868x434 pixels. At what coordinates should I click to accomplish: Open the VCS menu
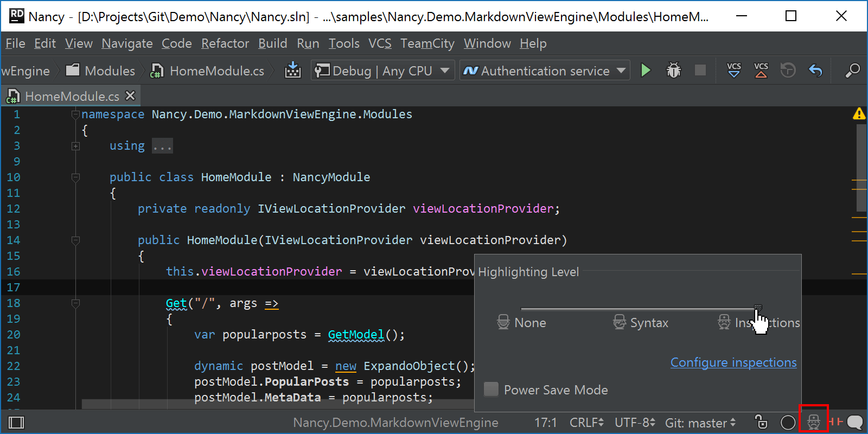[380, 43]
